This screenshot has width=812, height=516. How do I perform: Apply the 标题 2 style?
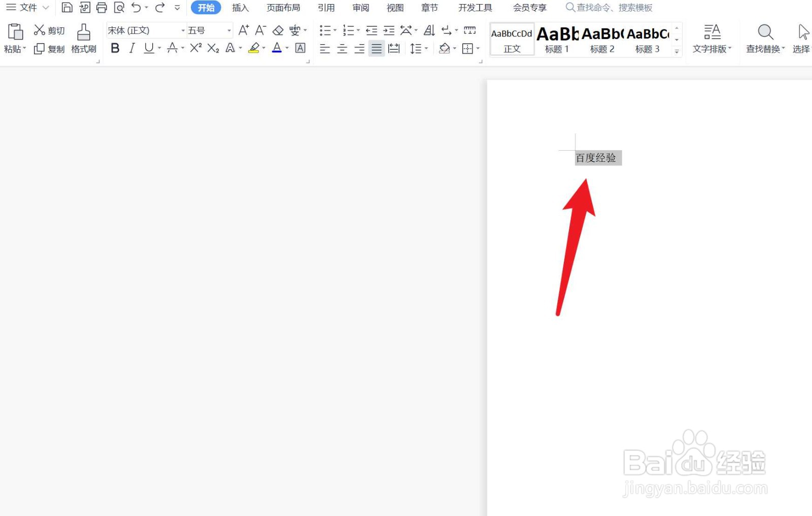point(602,39)
